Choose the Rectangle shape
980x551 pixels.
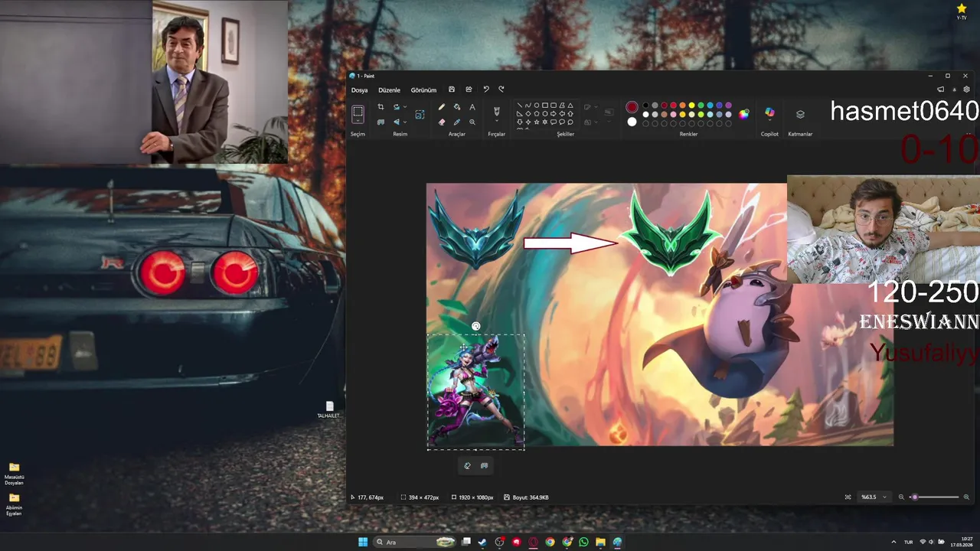[x=545, y=105]
